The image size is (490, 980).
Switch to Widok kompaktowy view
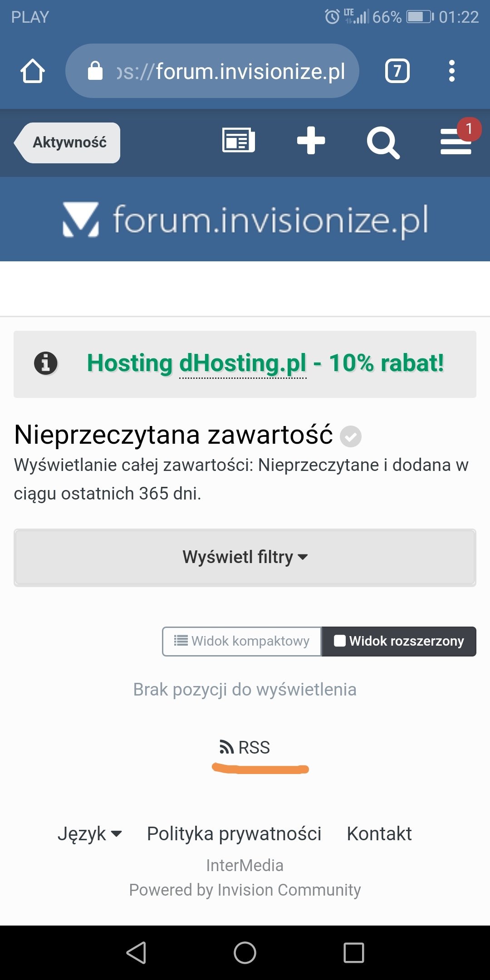(x=242, y=641)
